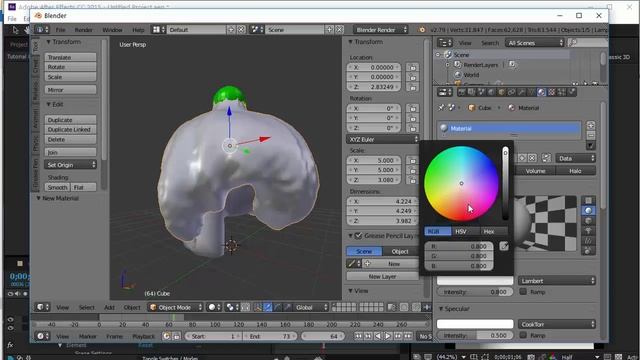Open the Modifiers wrench tab icon
Screen dimensions: 640x360
pyautogui.click(x=521, y=92)
